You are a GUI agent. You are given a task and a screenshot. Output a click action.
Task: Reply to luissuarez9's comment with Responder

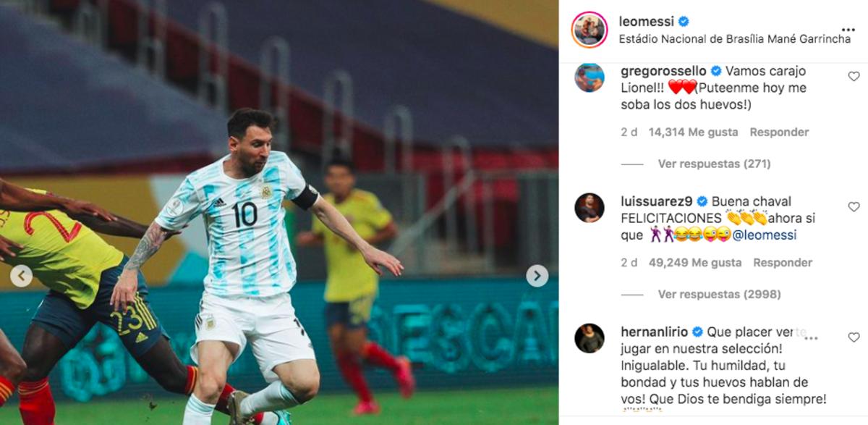(783, 263)
